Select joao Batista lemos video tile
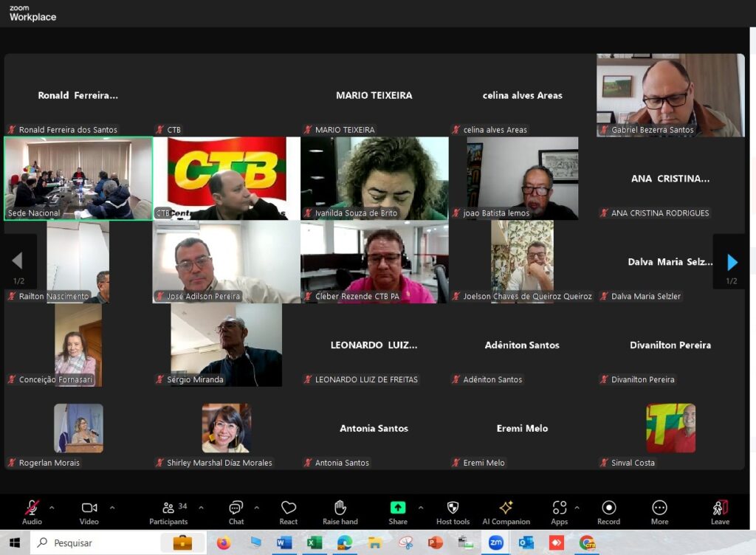Screen dimensions: 756x555 [523, 179]
